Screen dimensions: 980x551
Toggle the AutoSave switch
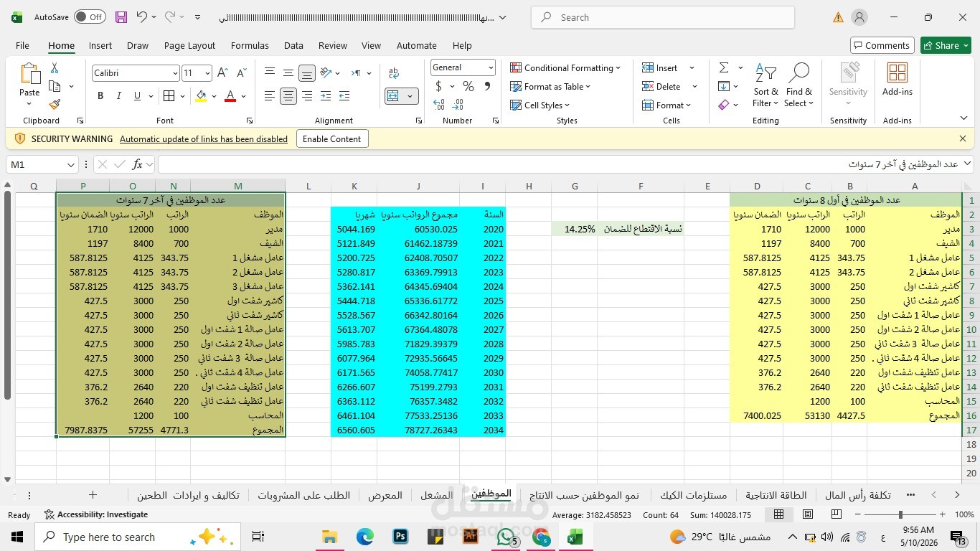click(90, 17)
